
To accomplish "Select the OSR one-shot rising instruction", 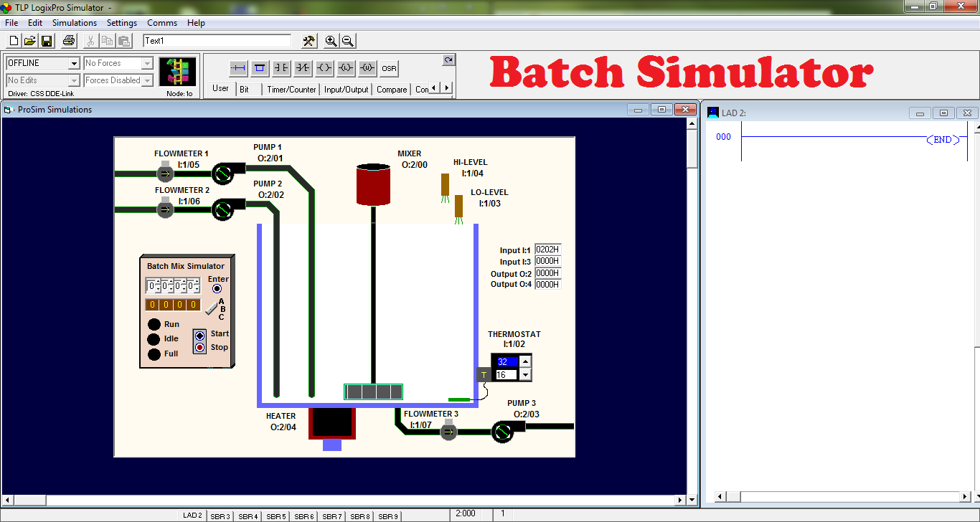I will (388, 67).
